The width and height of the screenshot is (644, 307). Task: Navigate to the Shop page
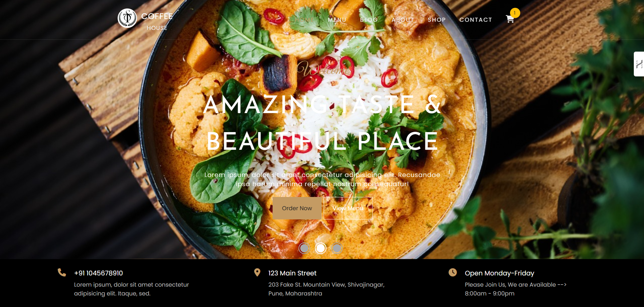click(x=437, y=20)
